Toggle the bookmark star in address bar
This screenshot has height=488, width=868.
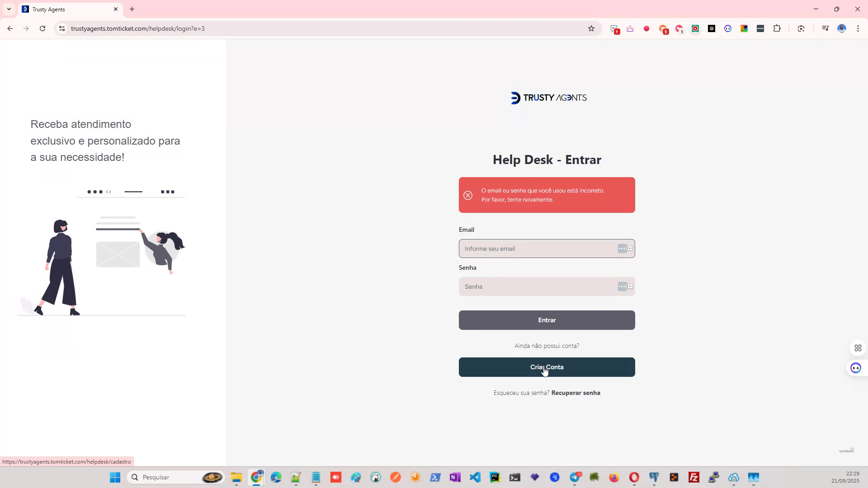pyautogui.click(x=591, y=28)
